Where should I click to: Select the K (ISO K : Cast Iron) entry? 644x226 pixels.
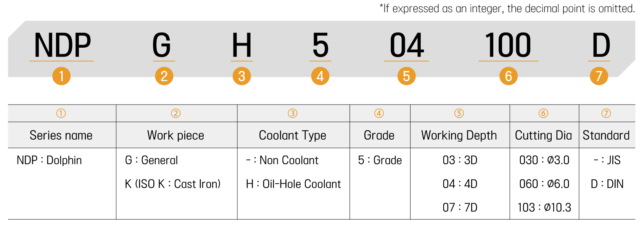pyautogui.click(x=173, y=184)
